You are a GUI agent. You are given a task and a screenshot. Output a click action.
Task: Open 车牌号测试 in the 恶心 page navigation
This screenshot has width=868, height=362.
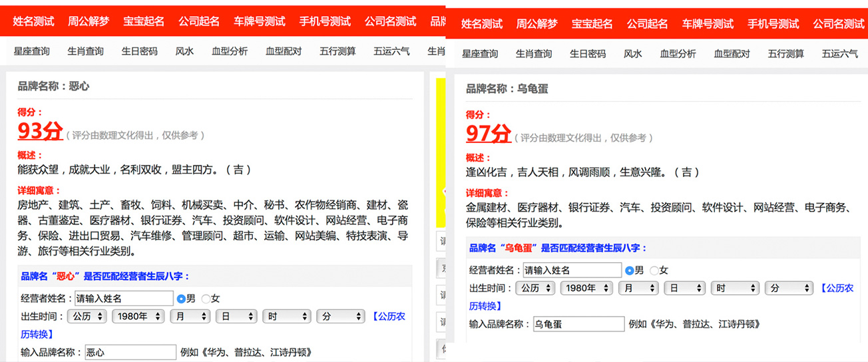coord(259,21)
